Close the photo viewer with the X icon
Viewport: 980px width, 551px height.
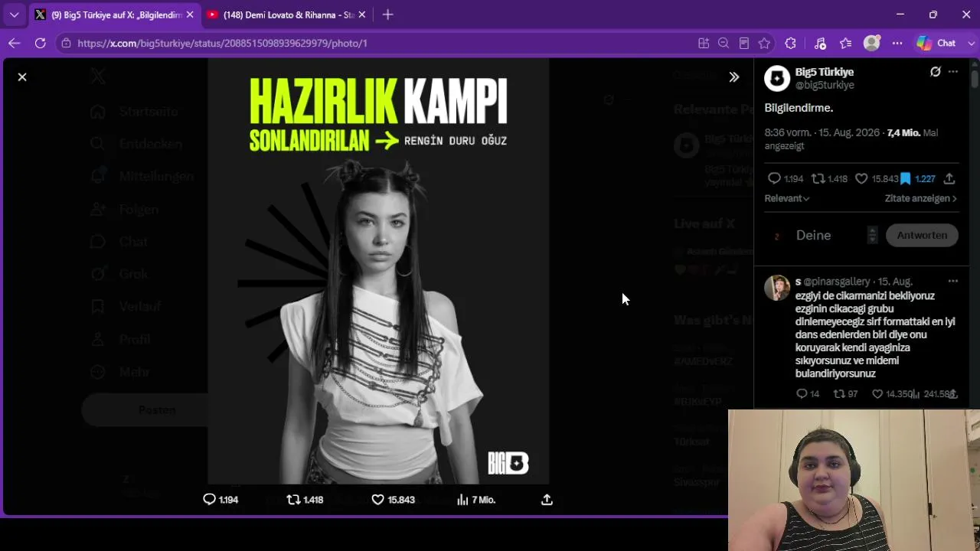(x=22, y=77)
